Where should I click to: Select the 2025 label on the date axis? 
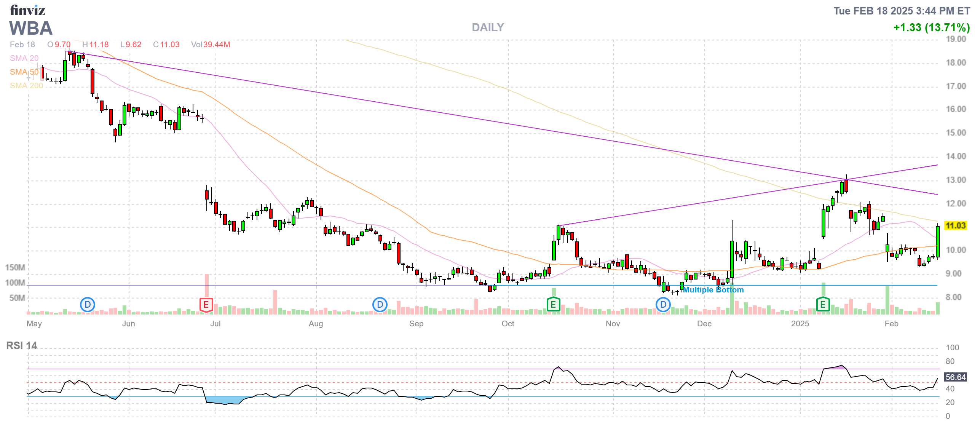point(800,324)
